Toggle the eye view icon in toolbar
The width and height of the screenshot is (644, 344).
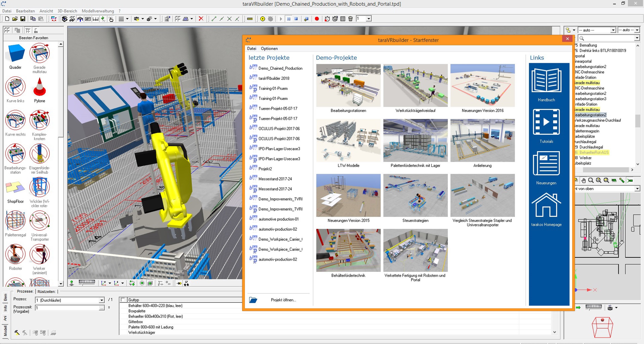click(64, 19)
